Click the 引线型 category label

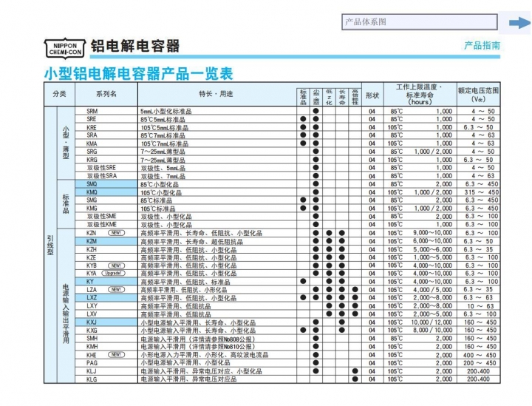pos(50,245)
